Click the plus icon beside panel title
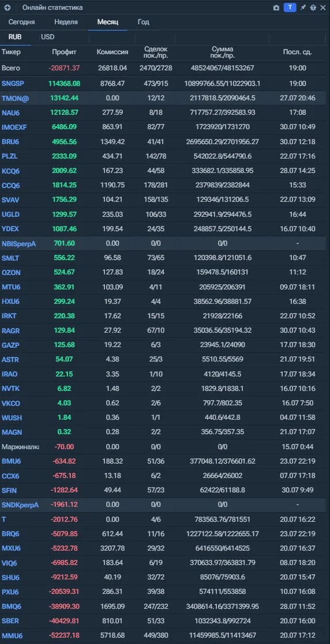330x644 pixels. click(x=7, y=7)
